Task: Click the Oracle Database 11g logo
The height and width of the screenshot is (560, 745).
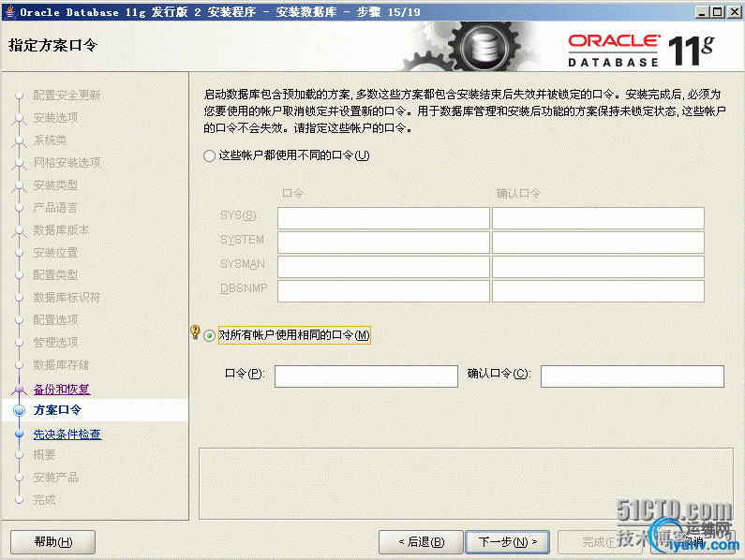Action: coord(641,50)
